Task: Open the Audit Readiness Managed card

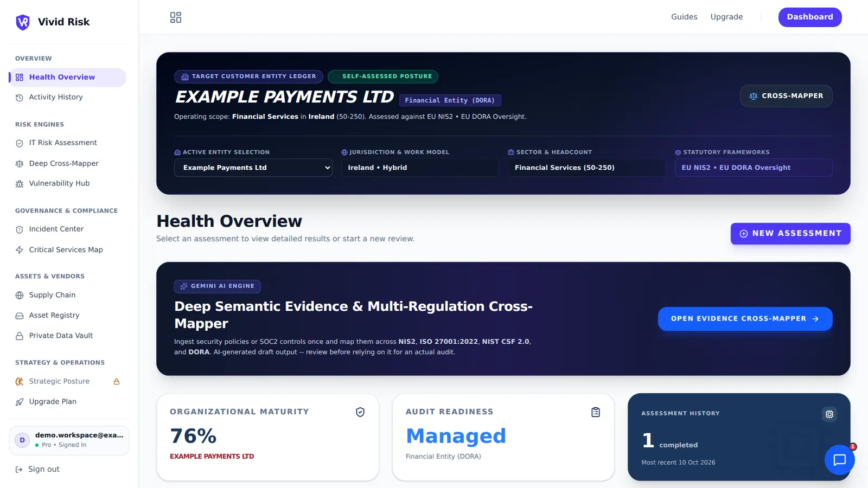Action: (503, 437)
